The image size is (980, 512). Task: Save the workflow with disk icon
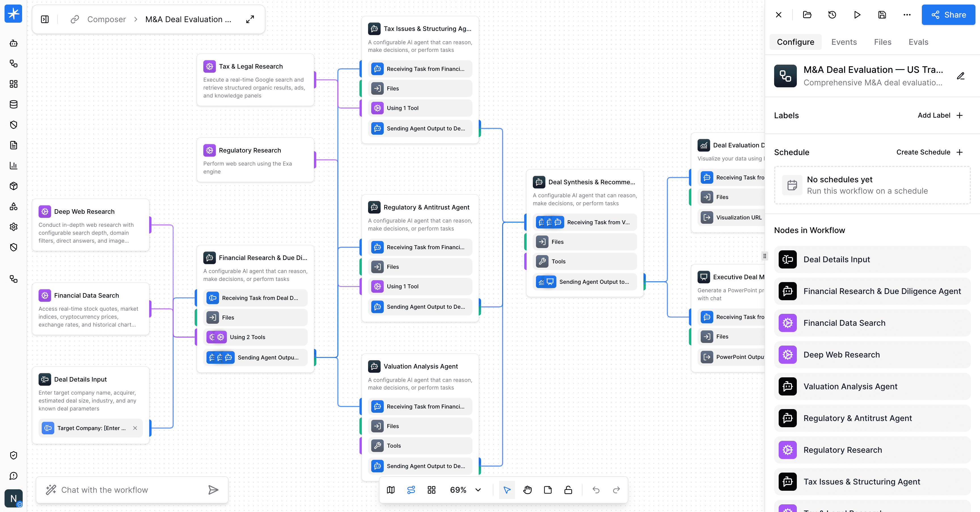[882, 15]
